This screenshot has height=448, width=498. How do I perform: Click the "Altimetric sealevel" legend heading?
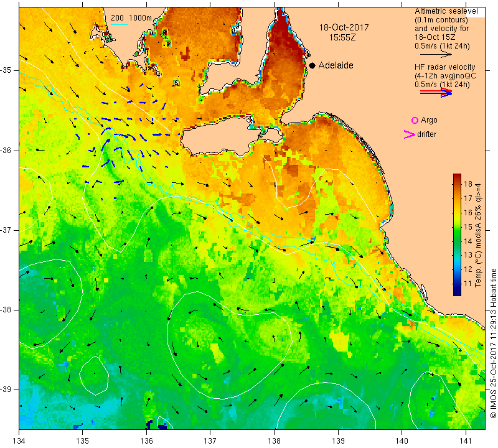point(446,11)
